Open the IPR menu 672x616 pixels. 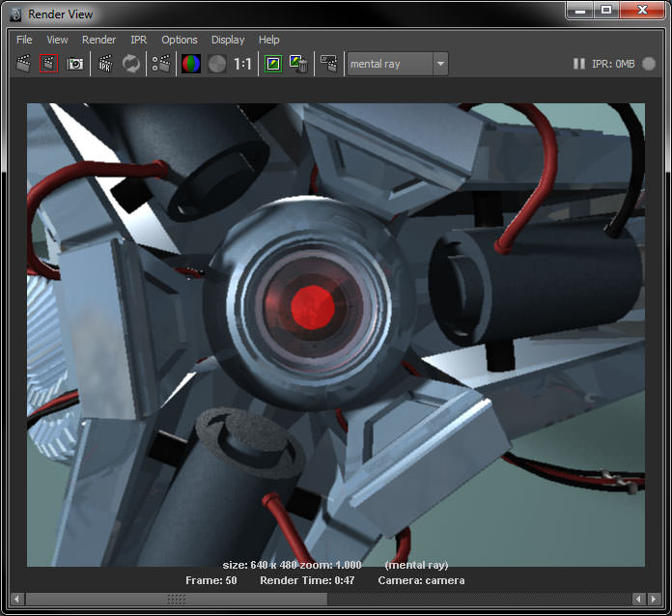point(138,40)
